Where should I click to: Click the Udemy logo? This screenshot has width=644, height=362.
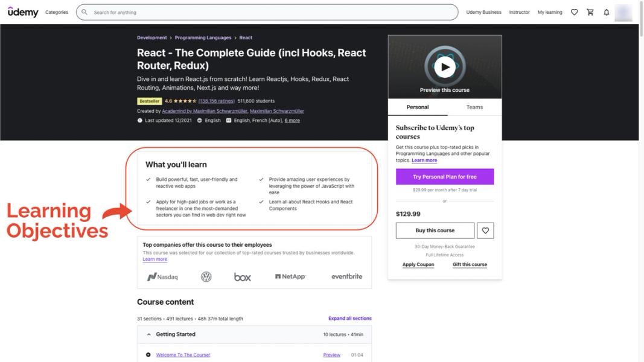(22, 11)
